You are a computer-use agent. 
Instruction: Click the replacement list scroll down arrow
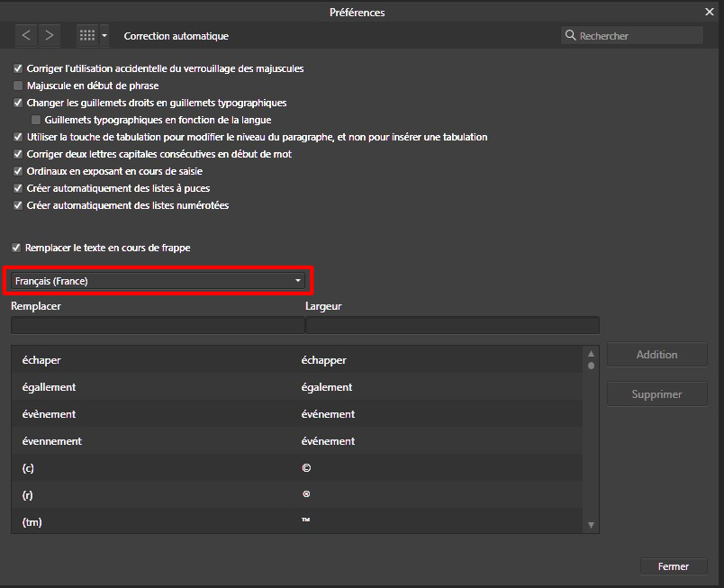tap(591, 525)
